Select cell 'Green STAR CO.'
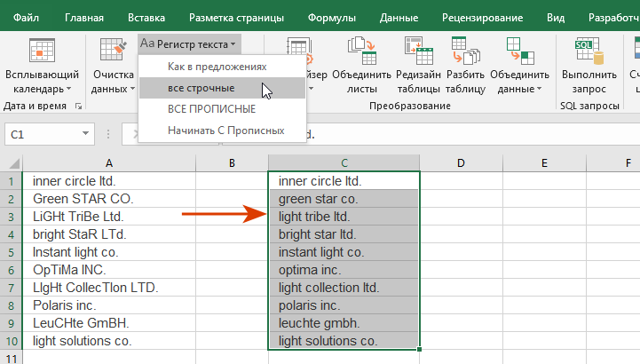Image resolution: width=640 pixels, height=364 pixels. tap(109, 199)
